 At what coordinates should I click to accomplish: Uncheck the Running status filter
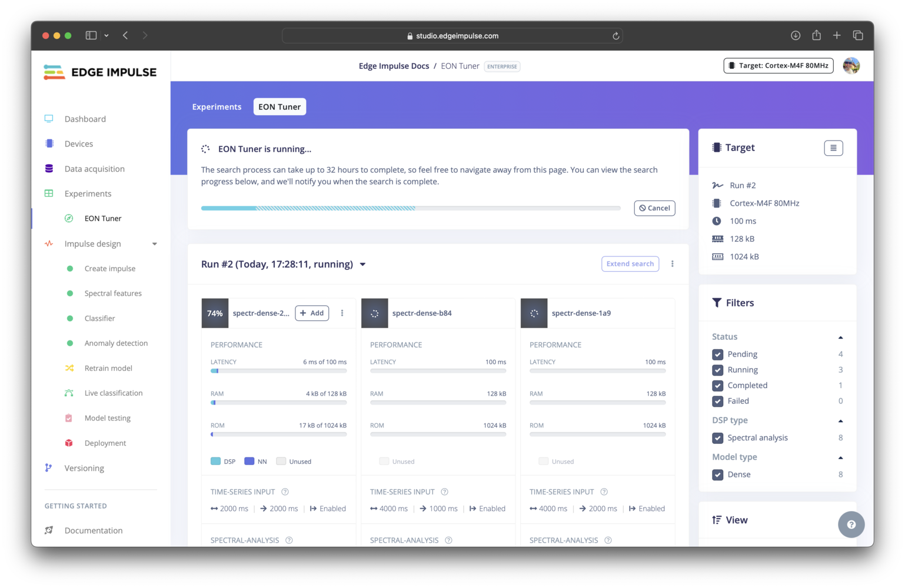coord(717,370)
